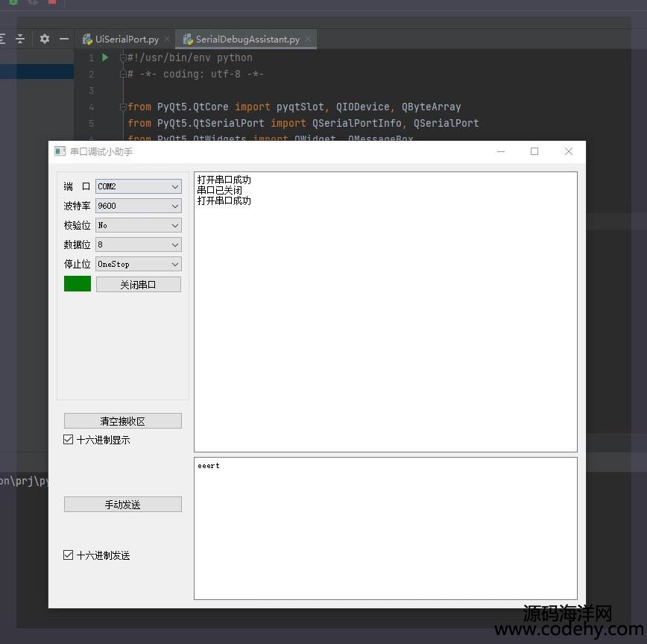This screenshot has height=644, width=647.
Task: Close the SerialDebugAssistant.py tab
Action: (x=308, y=39)
